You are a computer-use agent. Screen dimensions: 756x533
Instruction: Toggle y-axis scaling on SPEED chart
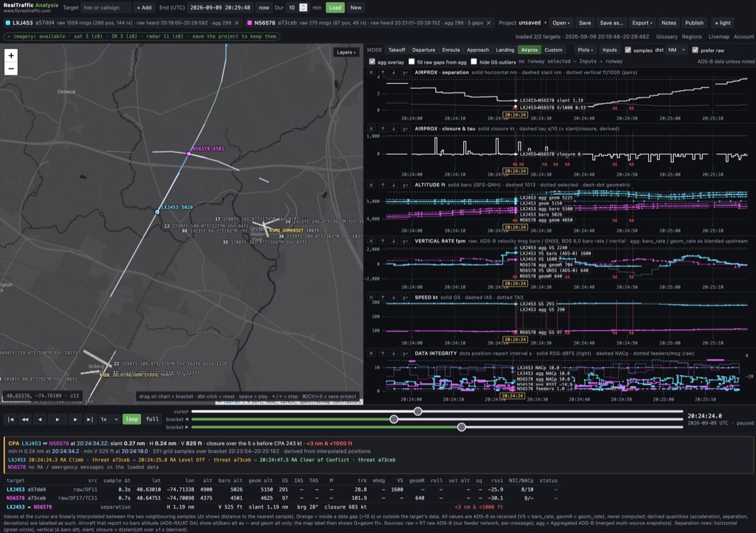click(406, 297)
